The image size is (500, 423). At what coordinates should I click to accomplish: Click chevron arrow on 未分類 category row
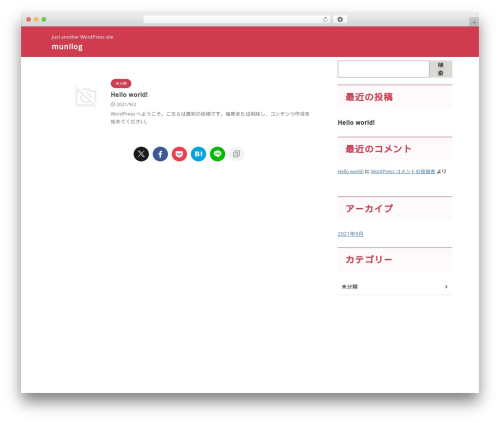tap(446, 287)
